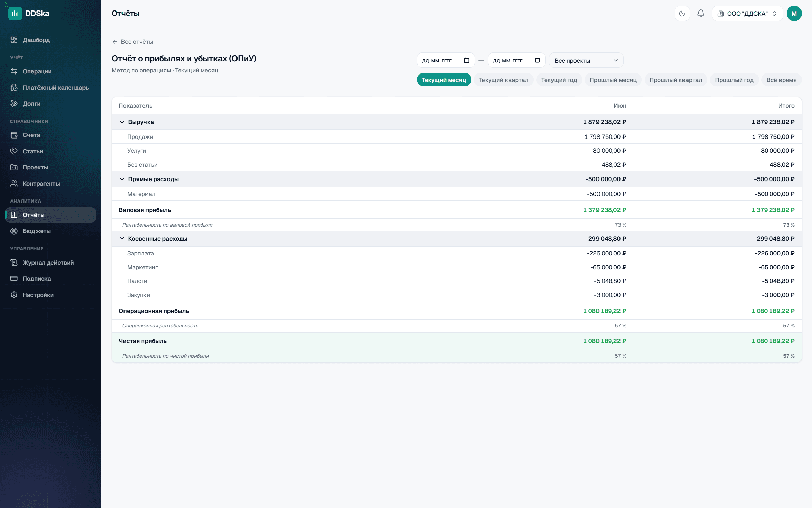Click the Операции arrows icon
The height and width of the screenshot is (508, 812).
(14, 71)
